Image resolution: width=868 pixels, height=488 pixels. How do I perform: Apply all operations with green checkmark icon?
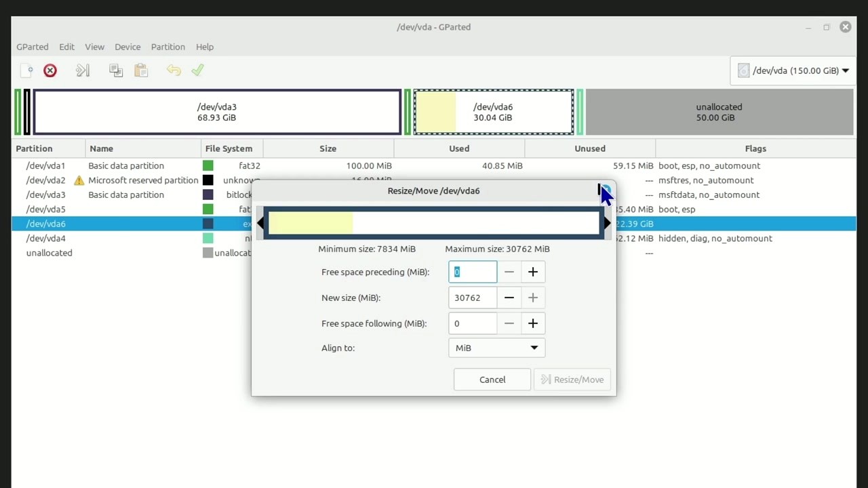(x=198, y=70)
